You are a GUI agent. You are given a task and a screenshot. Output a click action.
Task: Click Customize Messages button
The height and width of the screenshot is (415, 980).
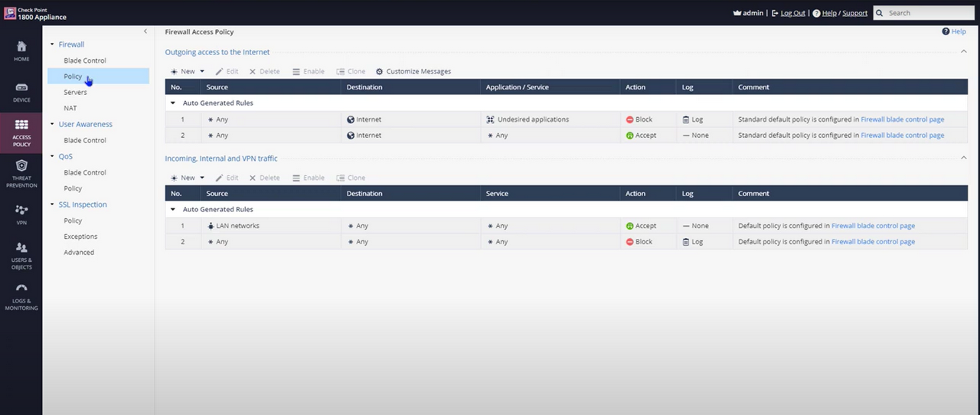(413, 71)
